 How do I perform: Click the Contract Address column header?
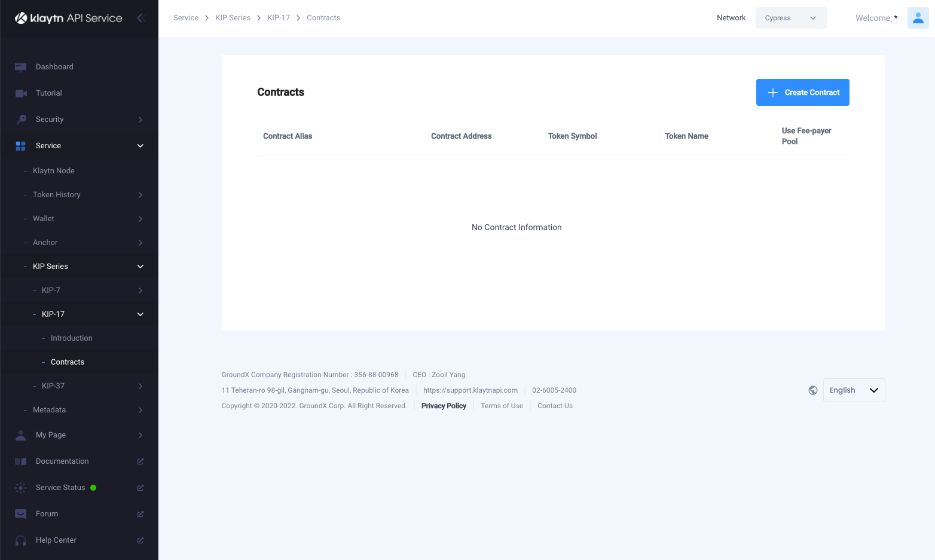[462, 136]
